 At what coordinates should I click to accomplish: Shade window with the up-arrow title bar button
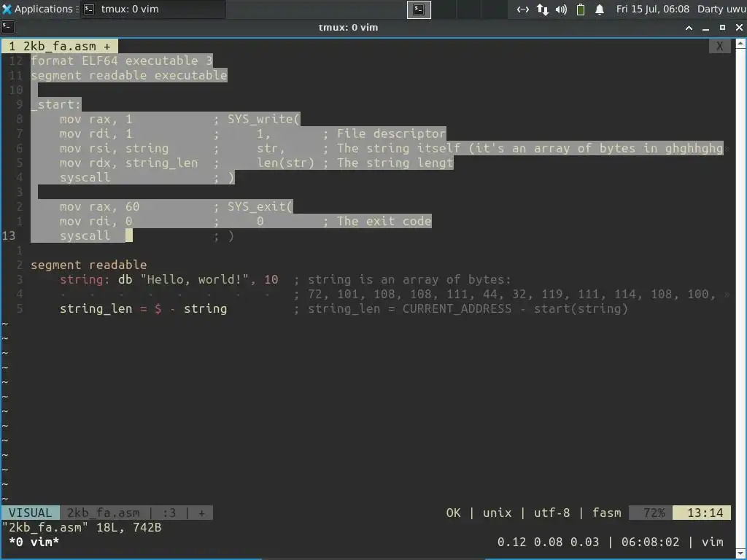(689, 28)
